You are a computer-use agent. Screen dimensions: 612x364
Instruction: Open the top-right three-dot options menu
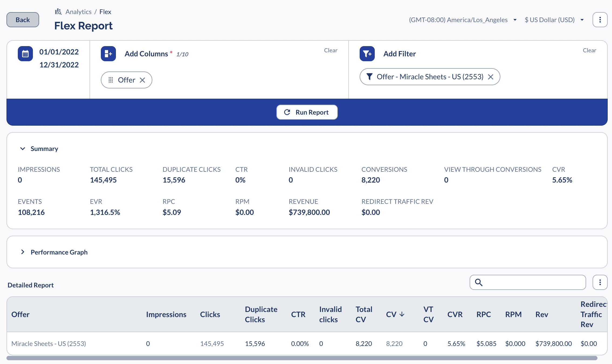click(x=600, y=20)
